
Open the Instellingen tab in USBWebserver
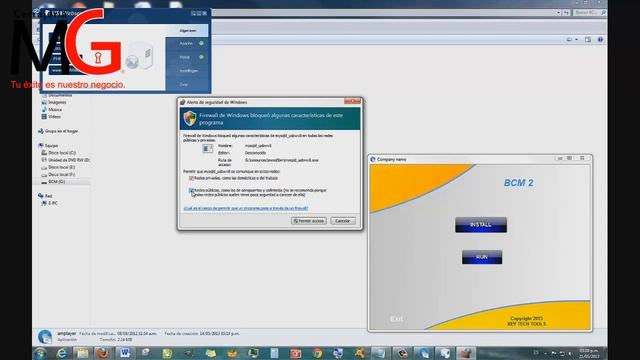click(188, 71)
